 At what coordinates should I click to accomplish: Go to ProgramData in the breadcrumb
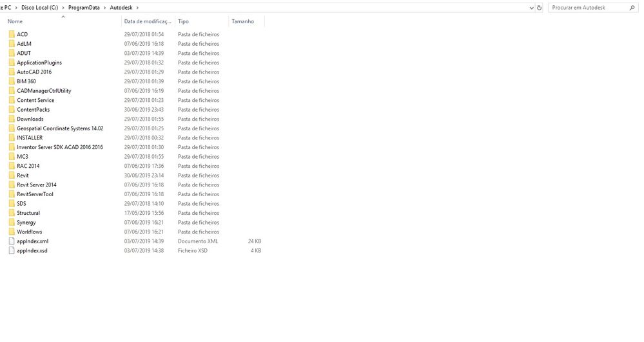[x=84, y=7]
